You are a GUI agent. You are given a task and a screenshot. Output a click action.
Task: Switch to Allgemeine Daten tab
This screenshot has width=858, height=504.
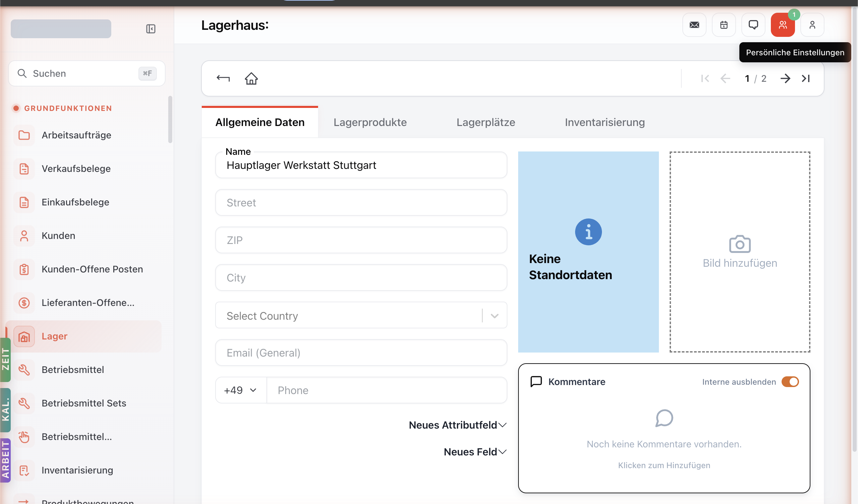(x=260, y=122)
